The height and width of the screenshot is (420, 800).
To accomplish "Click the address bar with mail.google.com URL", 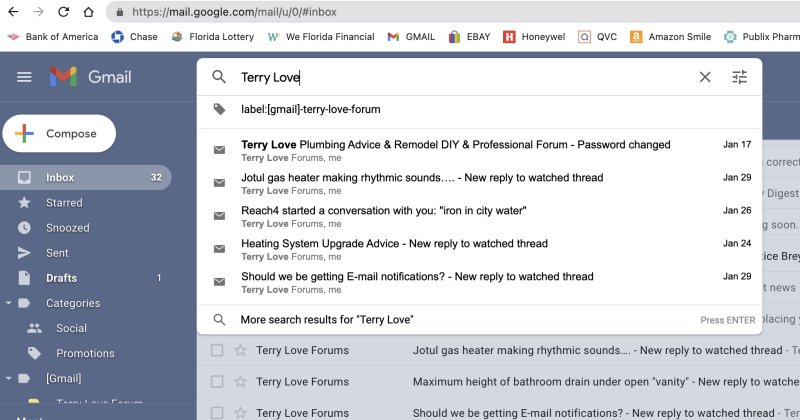I will pyautogui.click(x=453, y=12).
